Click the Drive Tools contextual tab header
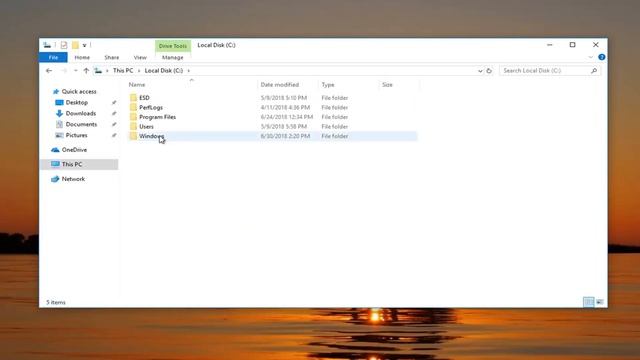 (173, 46)
